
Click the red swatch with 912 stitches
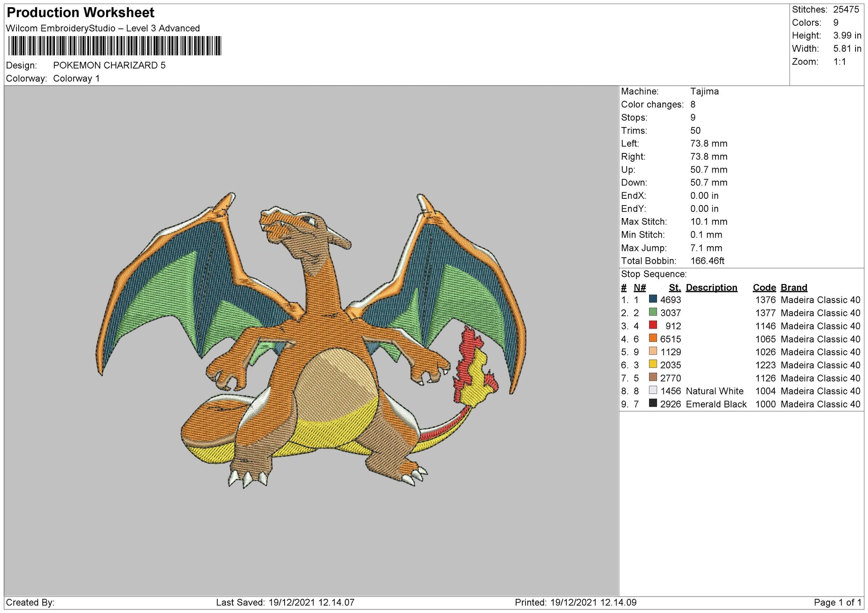coord(653,325)
